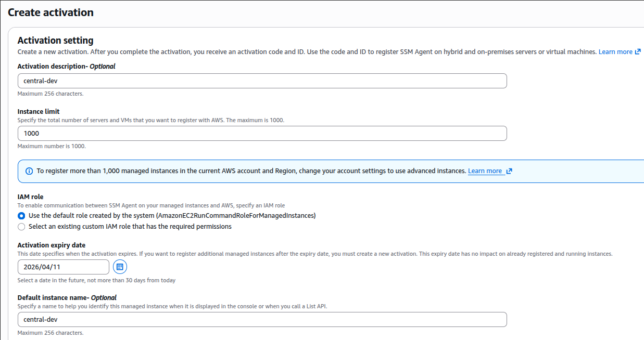Click the info circle icon in banner
Viewport: 644px width, 340px height.
[29, 171]
